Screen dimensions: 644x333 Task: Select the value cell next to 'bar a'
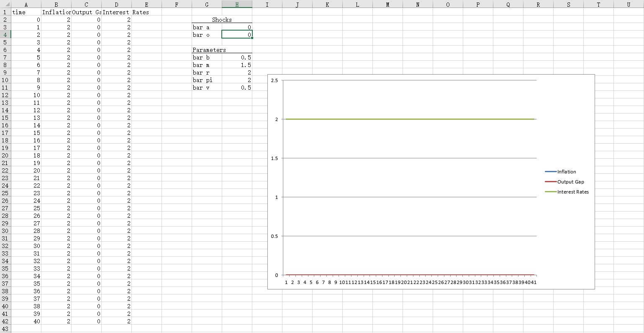click(237, 27)
